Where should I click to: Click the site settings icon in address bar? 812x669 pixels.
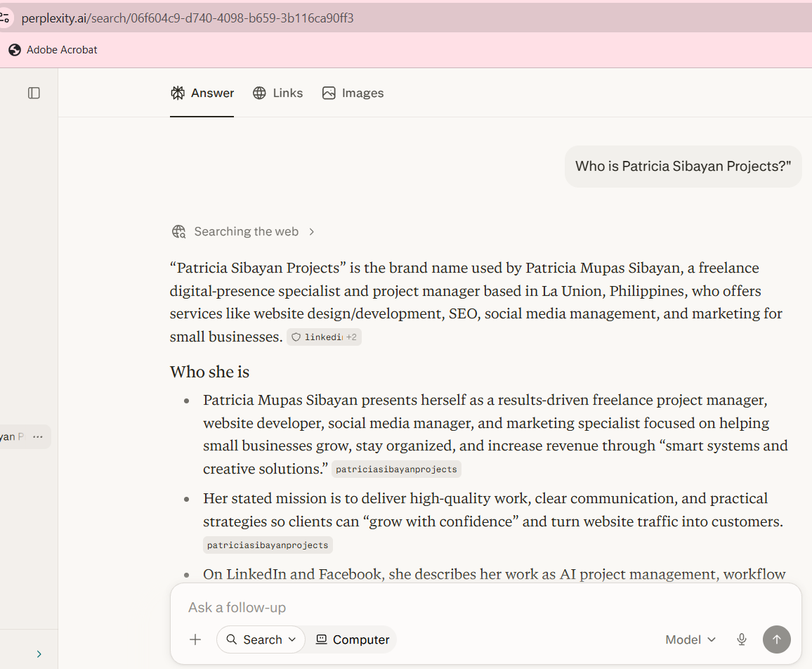5,18
